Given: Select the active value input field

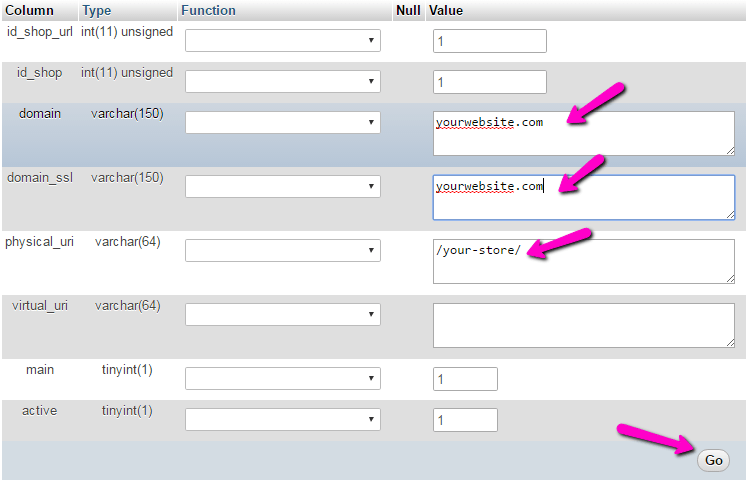Looking at the screenshot, I should pos(465,420).
